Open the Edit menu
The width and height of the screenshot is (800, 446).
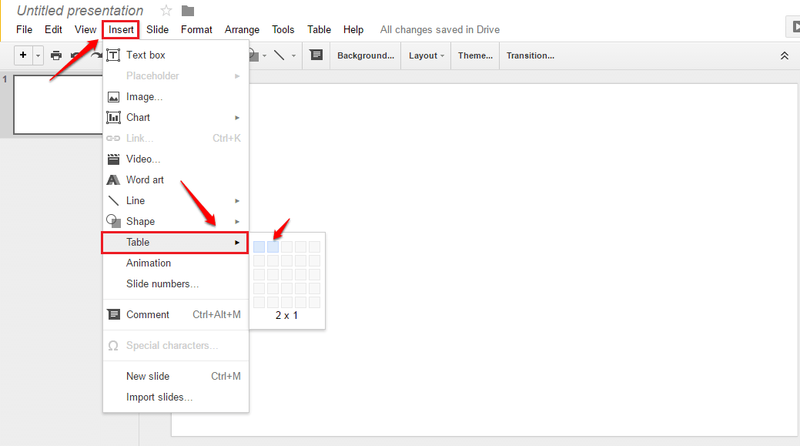point(53,30)
